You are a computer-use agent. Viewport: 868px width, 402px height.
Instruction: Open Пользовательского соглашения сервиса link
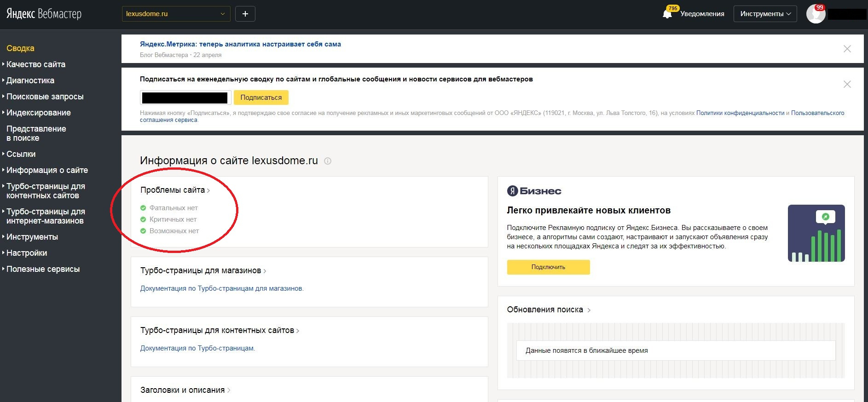[817, 113]
